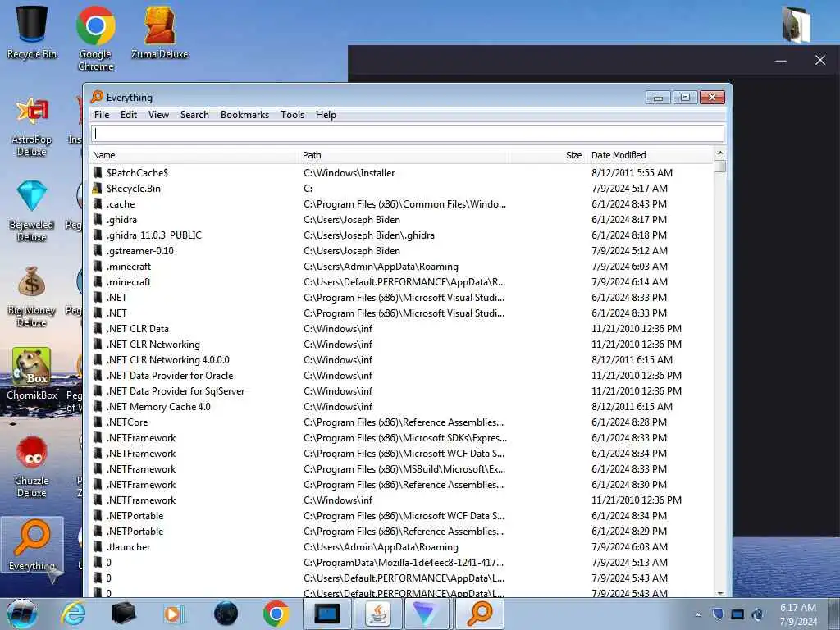Select the .NET CLR Data row
This screenshot has height=630, width=840.
click(401, 328)
